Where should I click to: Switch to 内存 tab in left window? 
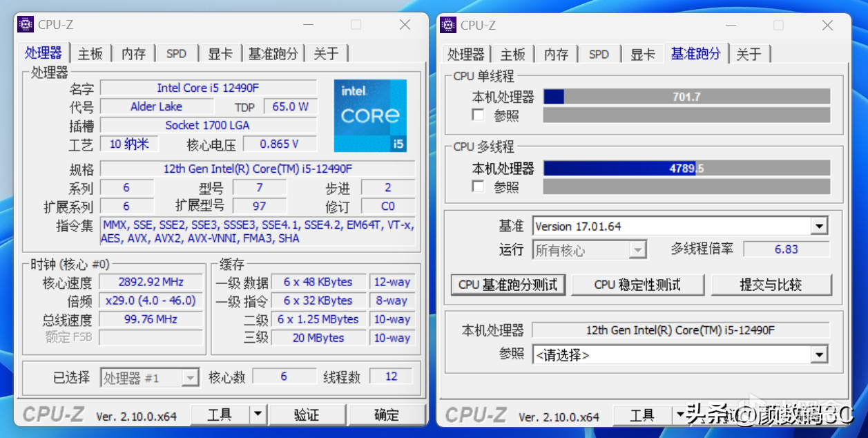click(x=134, y=54)
